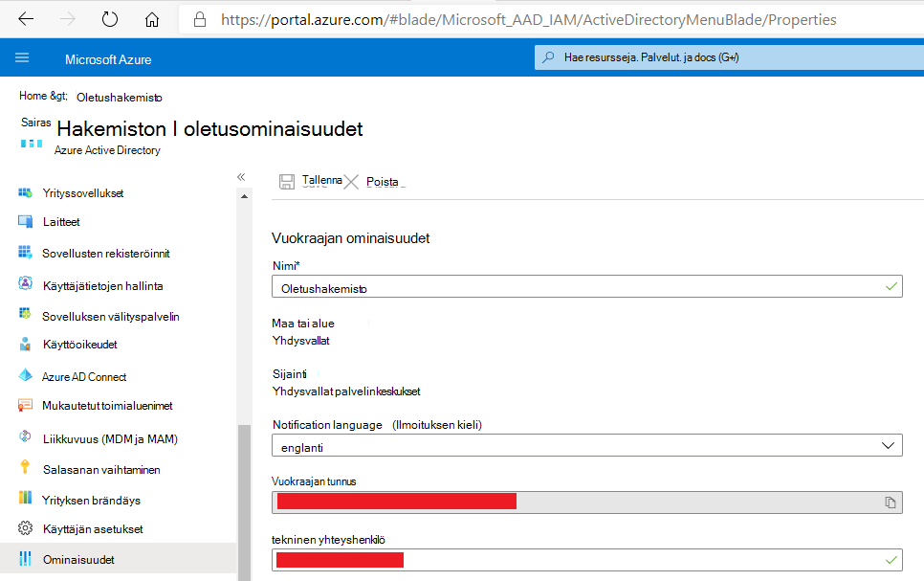
Task: Open Azure AD Connect
Action: click(x=84, y=377)
